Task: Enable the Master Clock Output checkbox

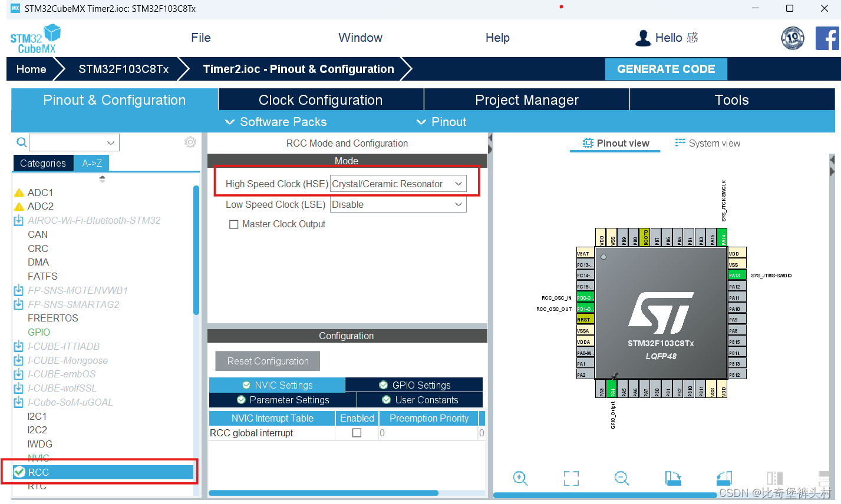Action: 234,224
